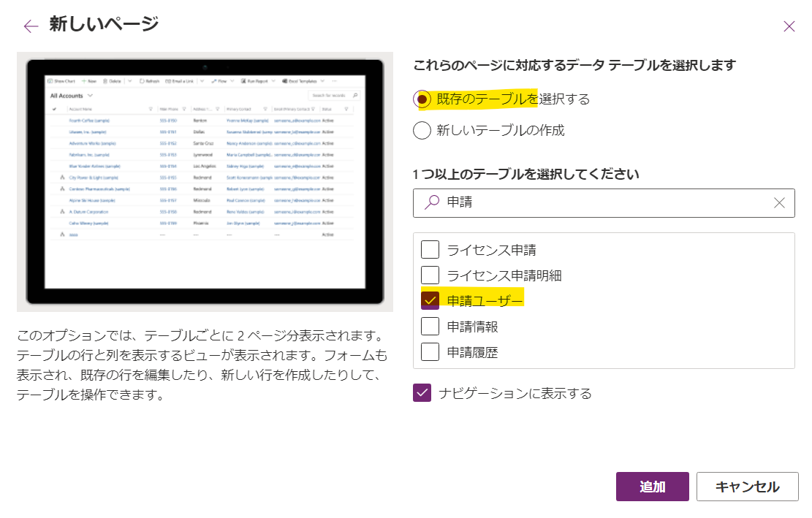The width and height of the screenshot is (812, 518).
Task: Click the tablet preview image of All Accounts
Action: [205, 182]
